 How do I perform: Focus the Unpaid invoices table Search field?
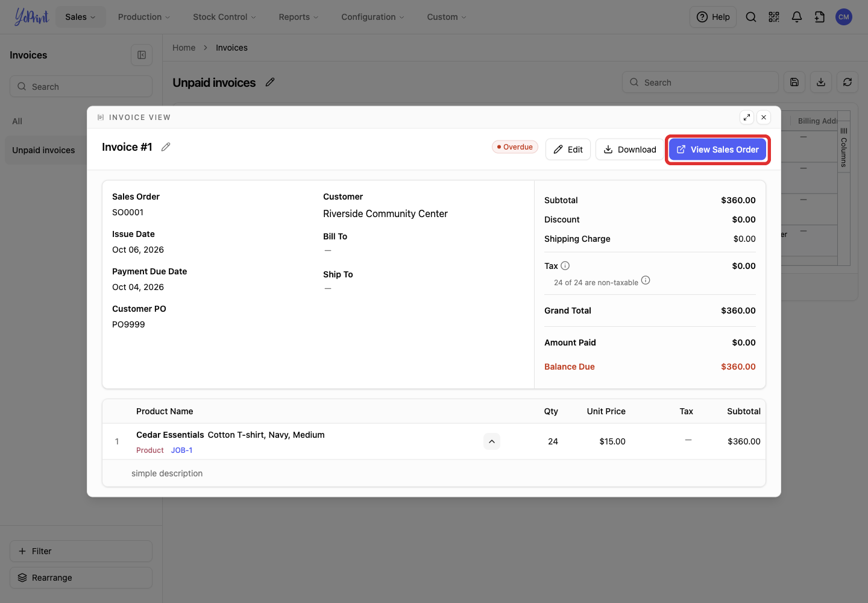700,82
